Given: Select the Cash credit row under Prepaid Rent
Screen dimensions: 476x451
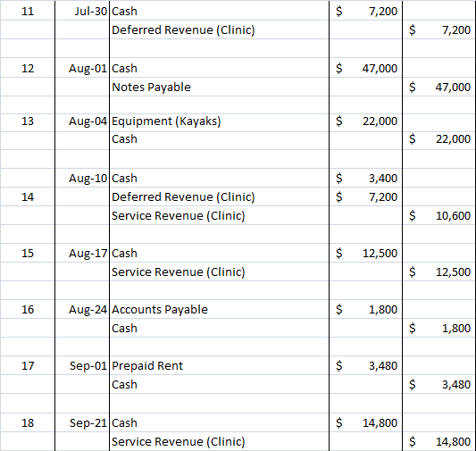Looking at the screenshot, I should point(219,385).
